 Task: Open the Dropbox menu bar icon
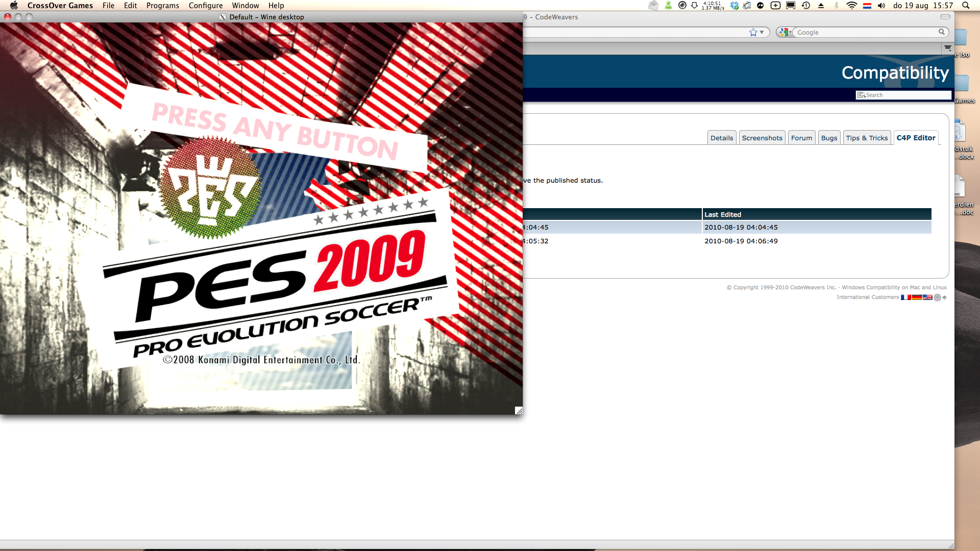click(x=734, y=6)
